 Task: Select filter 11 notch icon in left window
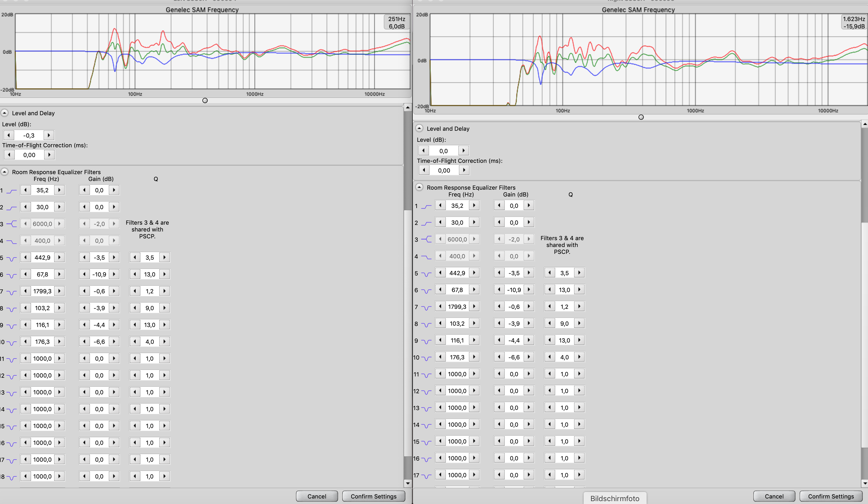click(x=11, y=359)
